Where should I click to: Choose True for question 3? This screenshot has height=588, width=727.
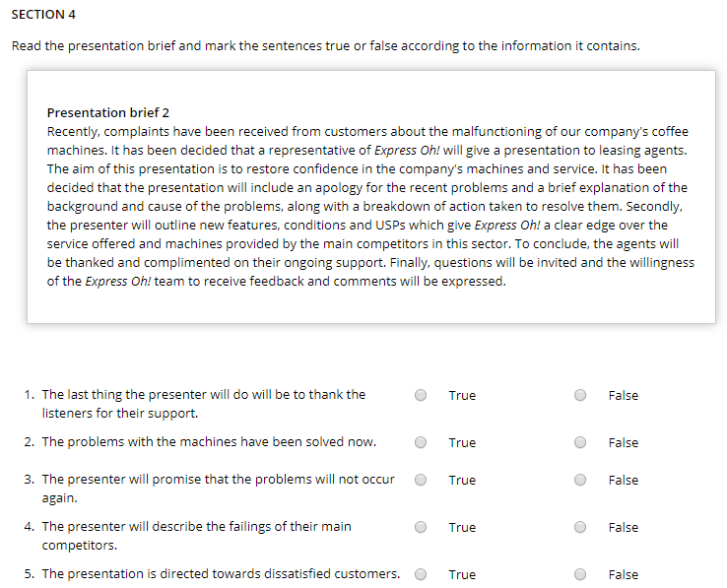click(x=421, y=480)
